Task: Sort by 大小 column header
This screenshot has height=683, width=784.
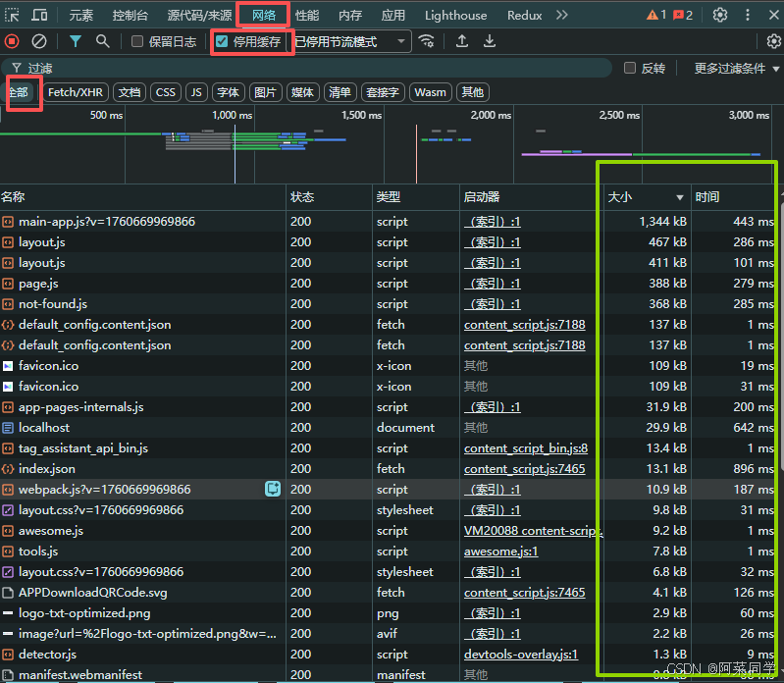Action: click(647, 197)
